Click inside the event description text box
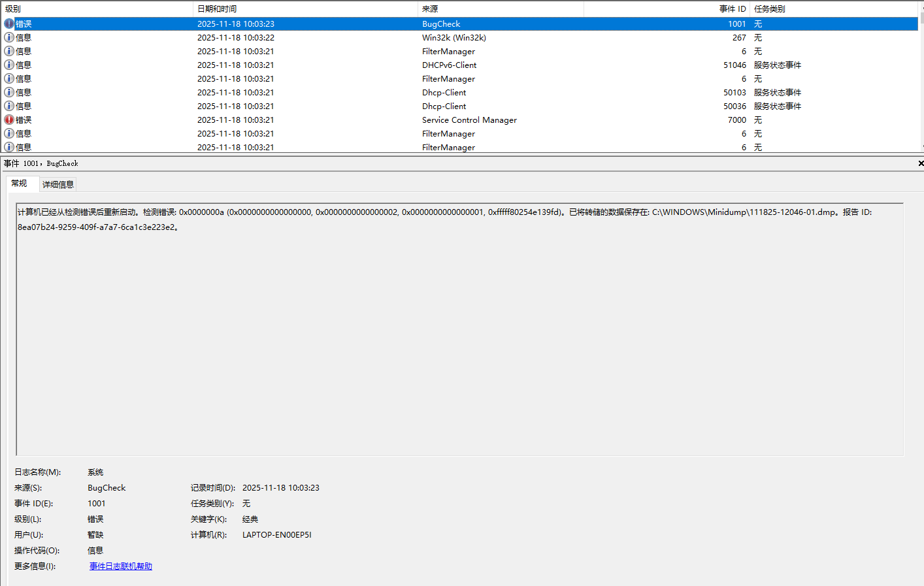This screenshot has width=924, height=586. [x=459, y=329]
